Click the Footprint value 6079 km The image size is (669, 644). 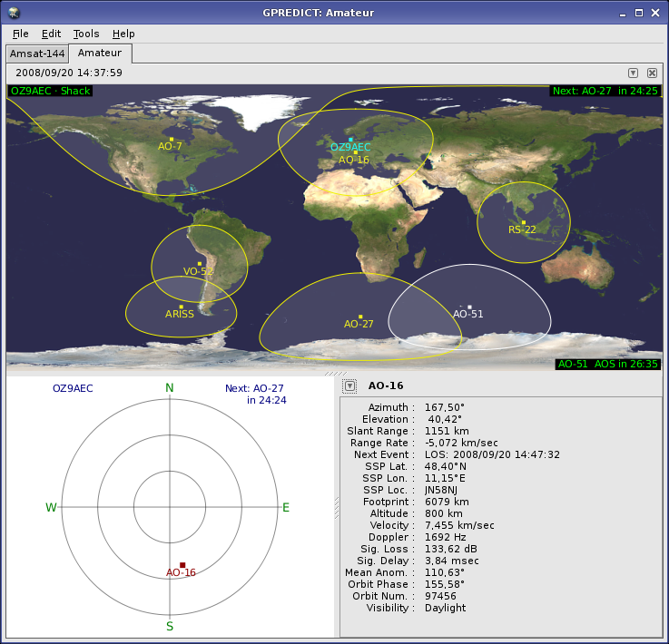tap(447, 502)
